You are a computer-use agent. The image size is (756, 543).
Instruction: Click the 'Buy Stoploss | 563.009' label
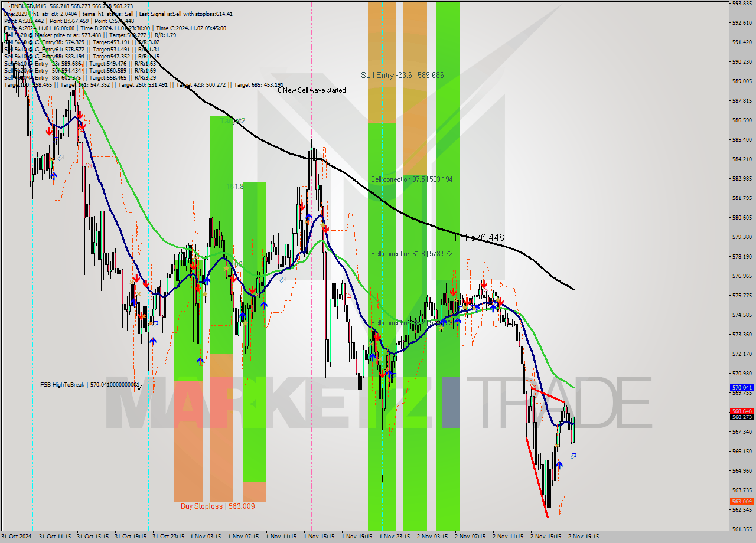click(218, 506)
